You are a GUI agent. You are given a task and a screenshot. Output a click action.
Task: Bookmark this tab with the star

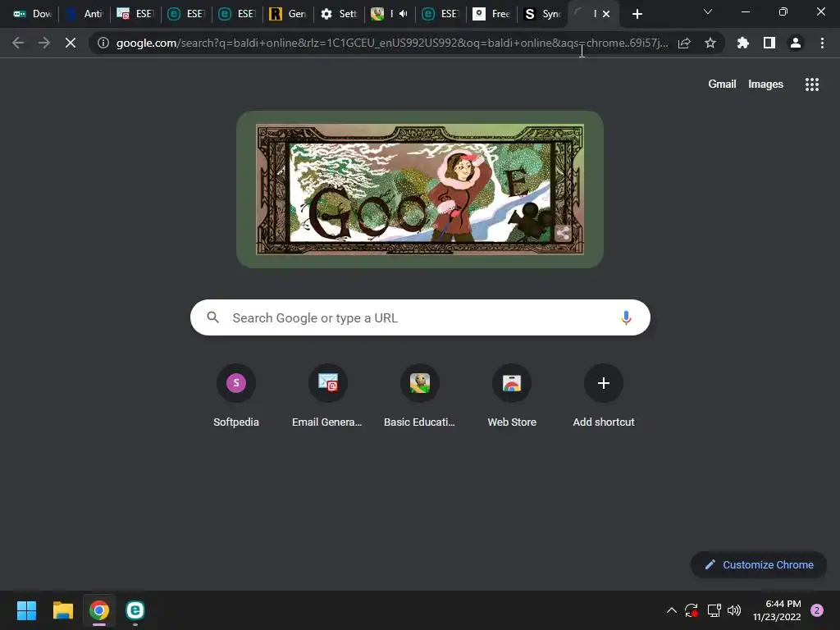[x=710, y=43]
